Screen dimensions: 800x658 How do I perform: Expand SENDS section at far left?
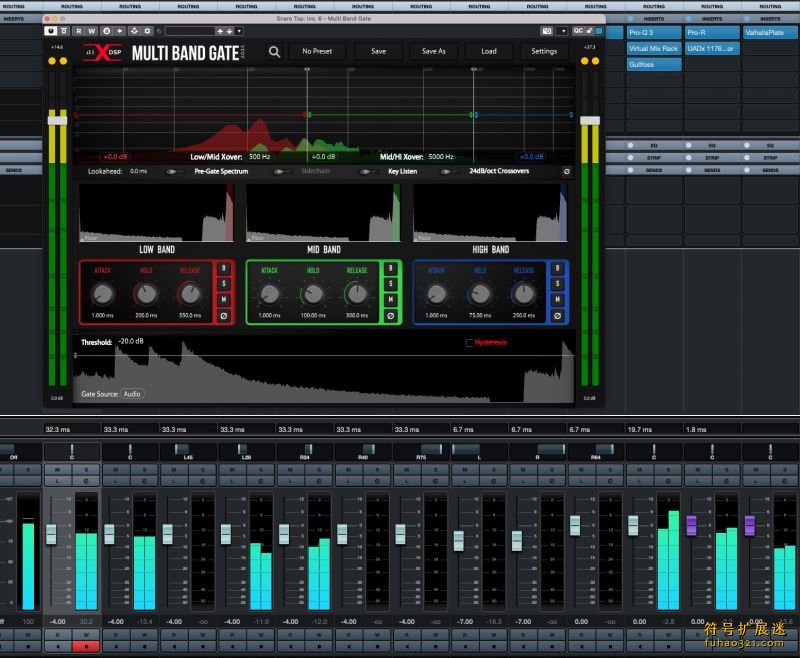point(14,170)
